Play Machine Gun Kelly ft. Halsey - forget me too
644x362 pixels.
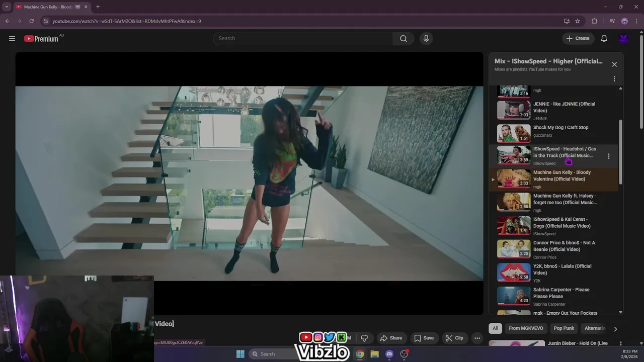pos(553,203)
